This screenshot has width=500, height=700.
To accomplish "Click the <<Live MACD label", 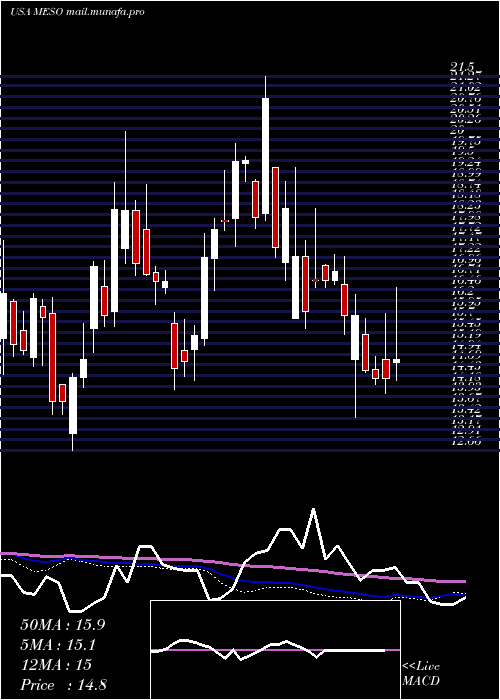I will (x=421, y=674).
